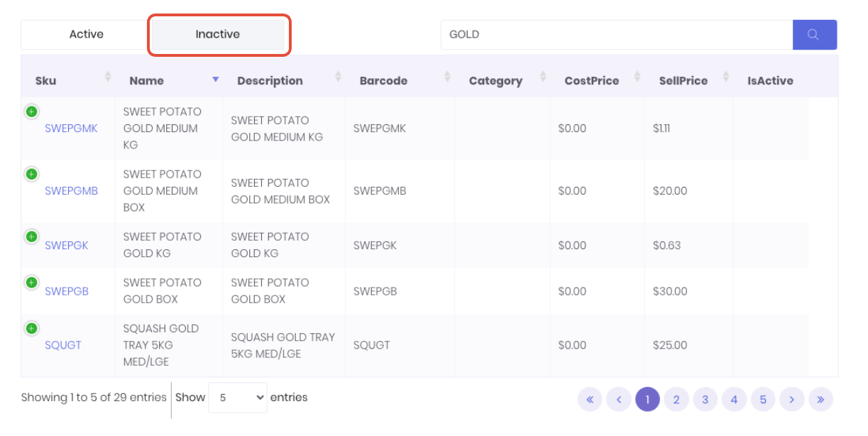The image size is (868, 436).
Task: Sort table by Sku column arrows
Action: coord(108,77)
